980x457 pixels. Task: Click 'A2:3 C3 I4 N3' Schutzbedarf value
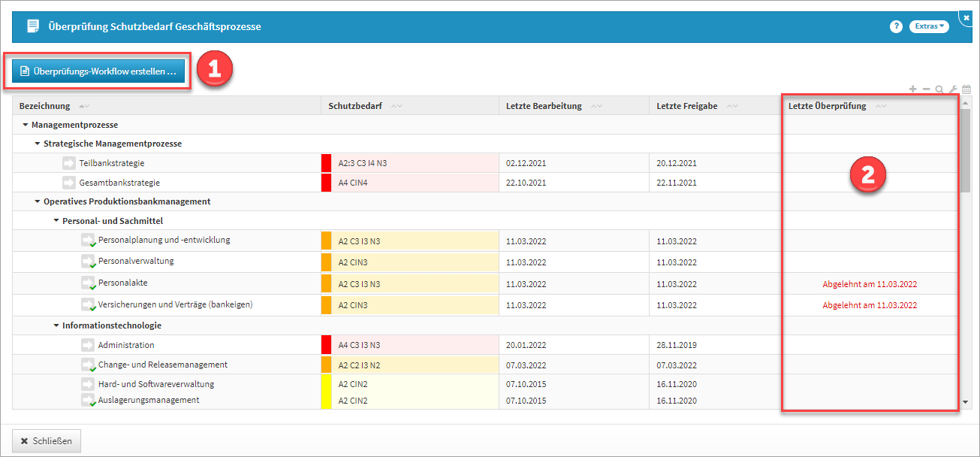click(363, 163)
